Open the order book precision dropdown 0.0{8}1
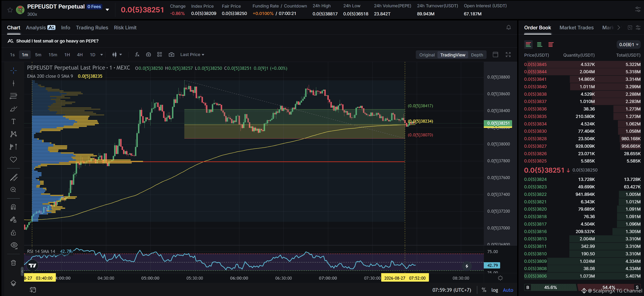 (x=628, y=45)
